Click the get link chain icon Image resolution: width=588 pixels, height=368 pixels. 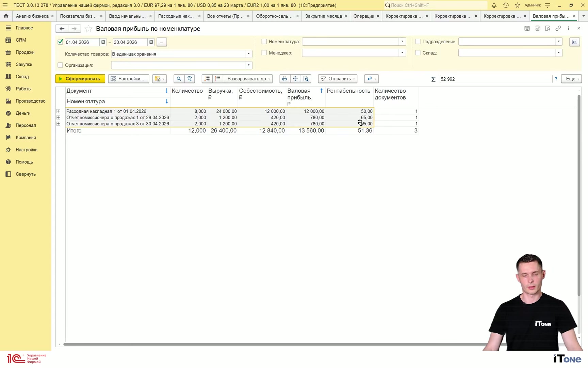558,29
